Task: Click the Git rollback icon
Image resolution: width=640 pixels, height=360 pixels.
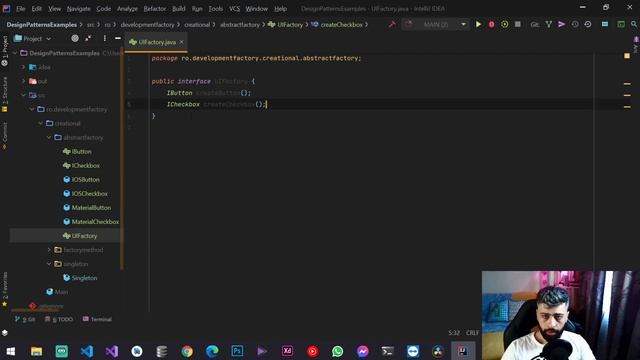Action: (x=588, y=24)
